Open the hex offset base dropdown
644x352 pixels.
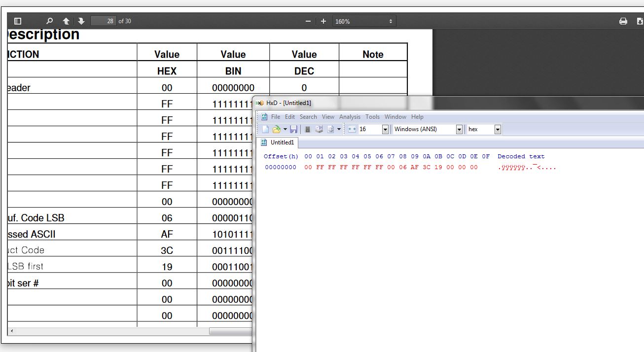pos(498,129)
